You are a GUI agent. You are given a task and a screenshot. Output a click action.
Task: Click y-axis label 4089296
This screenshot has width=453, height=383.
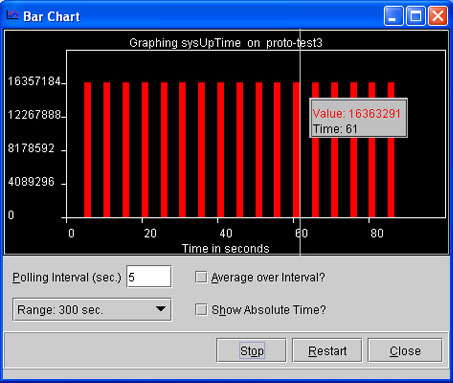tap(31, 182)
